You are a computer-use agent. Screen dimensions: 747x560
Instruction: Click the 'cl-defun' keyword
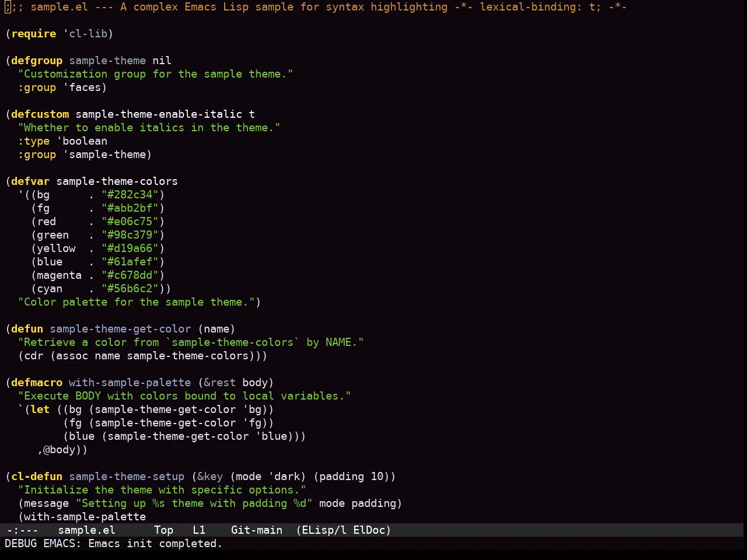click(37, 477)
